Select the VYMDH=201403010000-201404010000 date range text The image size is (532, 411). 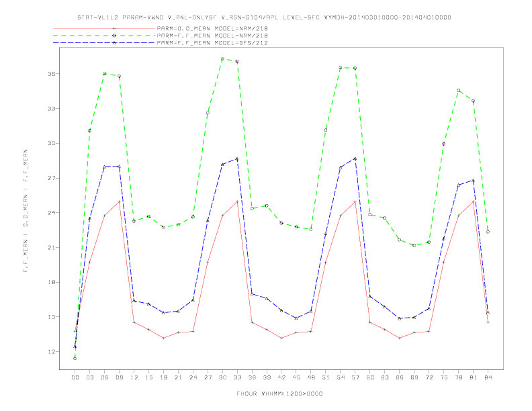(x=388, y=17)
